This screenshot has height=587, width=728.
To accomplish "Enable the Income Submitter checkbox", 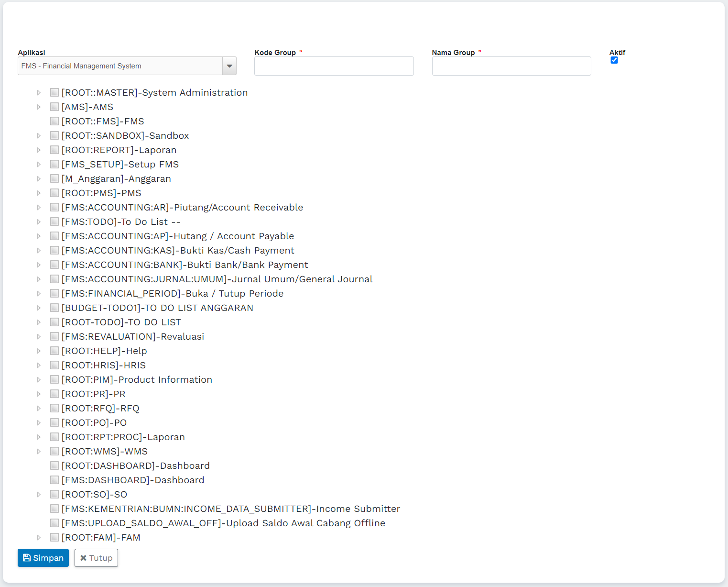I will [54, 509].
